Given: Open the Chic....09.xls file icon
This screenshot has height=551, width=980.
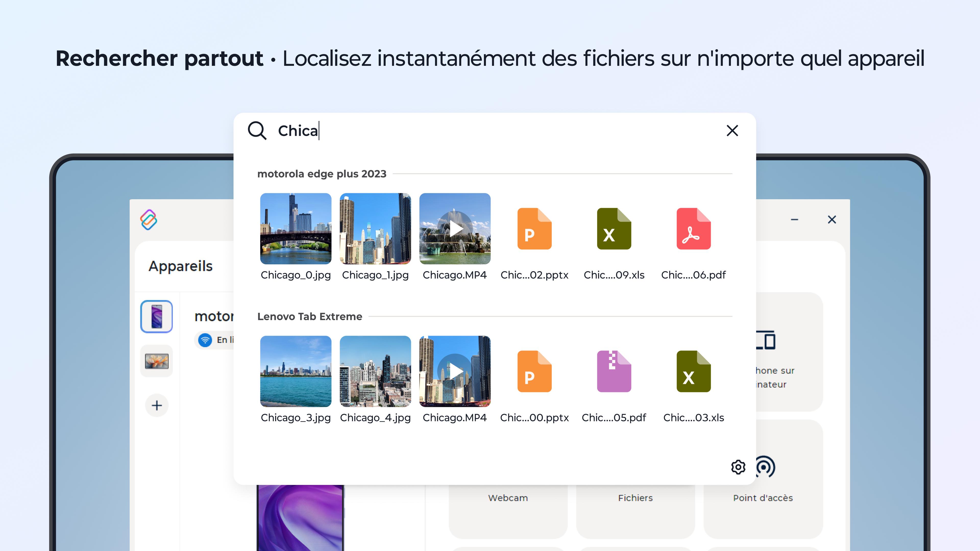Looking at the screenshot, I should coord(614,229).
